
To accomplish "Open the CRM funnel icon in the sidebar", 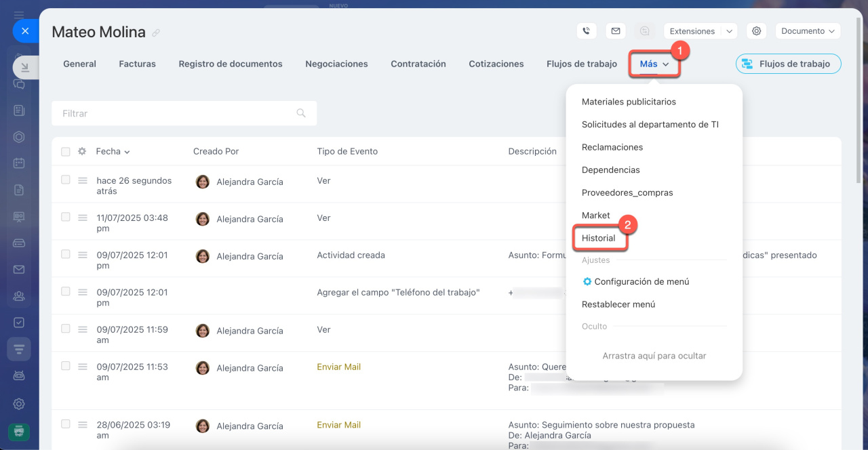I will click(19, 349).
